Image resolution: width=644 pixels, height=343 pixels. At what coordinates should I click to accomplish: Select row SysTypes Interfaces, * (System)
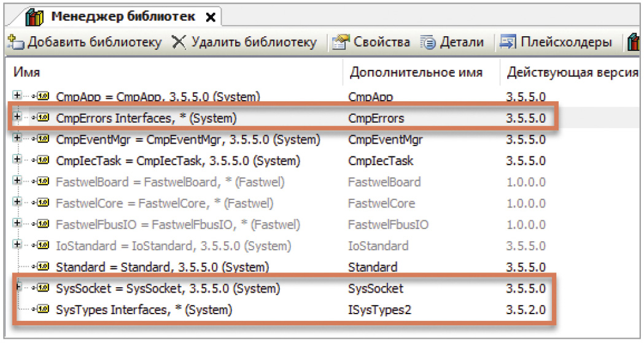click(144, 310)
